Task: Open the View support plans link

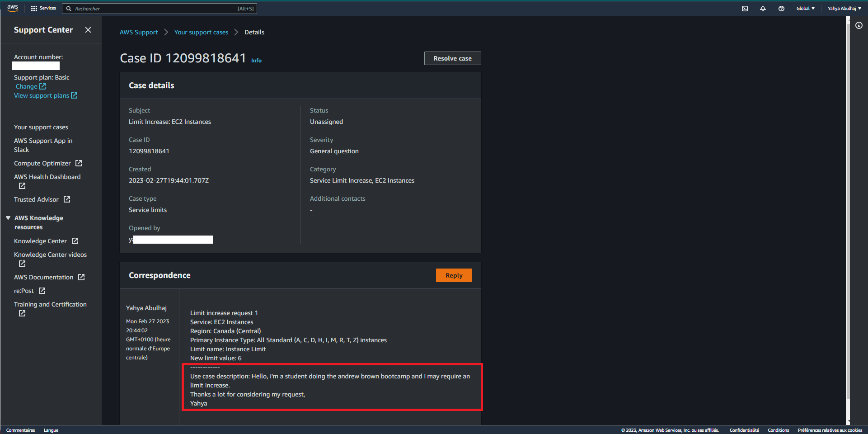Action: (42, 95)
